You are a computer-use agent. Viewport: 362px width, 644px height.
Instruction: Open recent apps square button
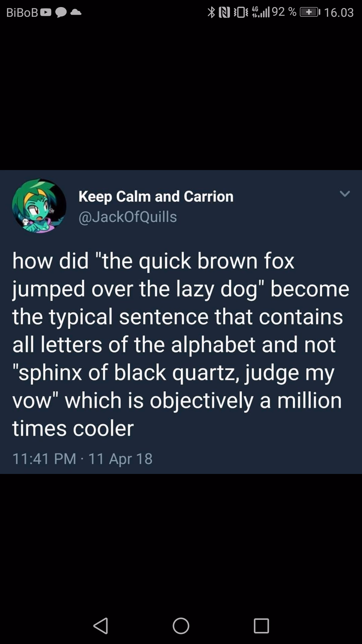[x=261, y=626]
